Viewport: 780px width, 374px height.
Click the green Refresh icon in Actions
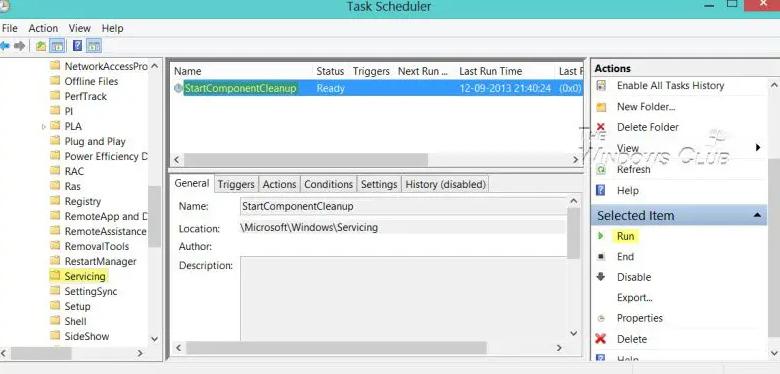(x=601, y=170)
